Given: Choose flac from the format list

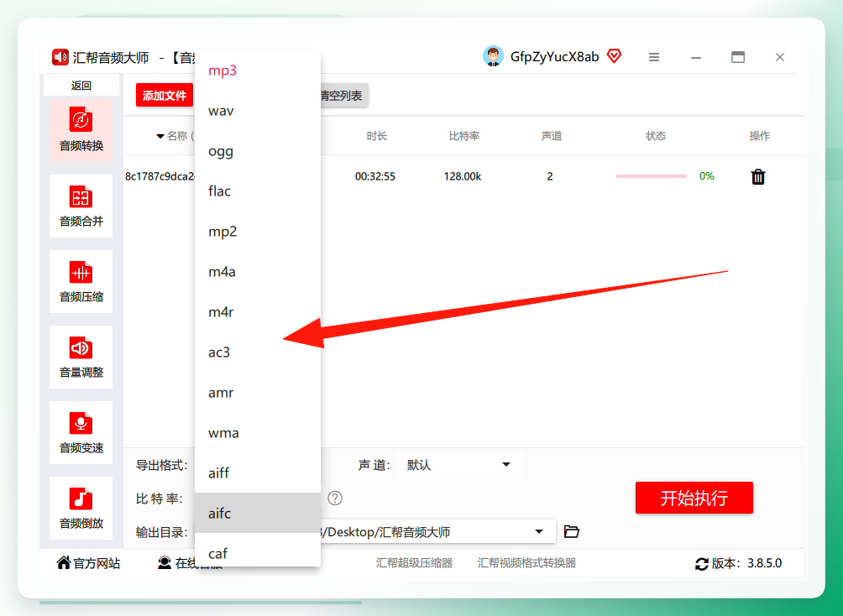Looking at the screenshot, I should pos(258,191).
